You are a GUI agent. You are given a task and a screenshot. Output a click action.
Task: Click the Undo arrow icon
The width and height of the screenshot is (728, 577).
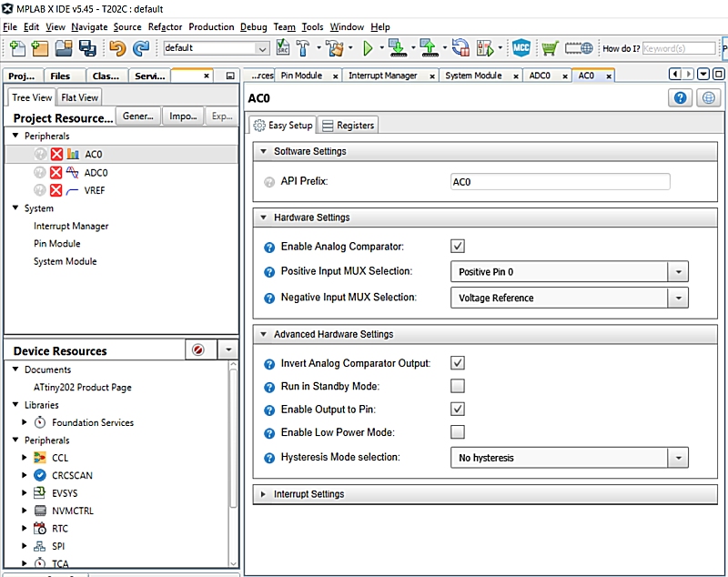[x=118, y=47]
